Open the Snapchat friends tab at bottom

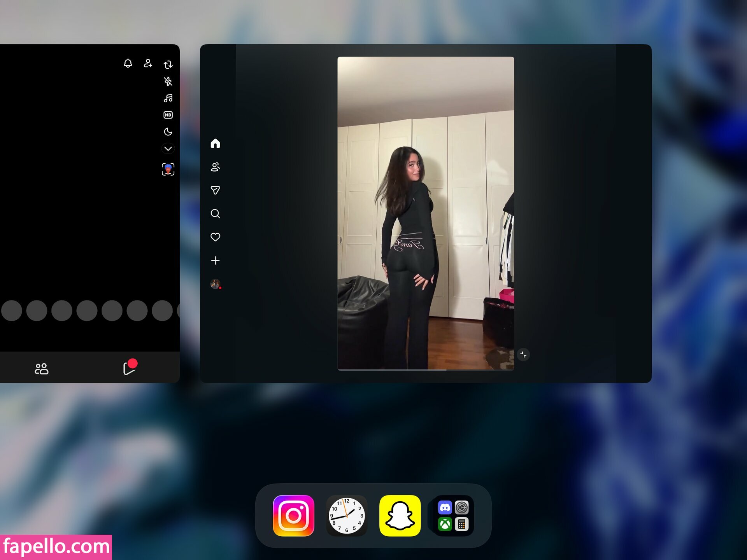(x=42, y=369)
